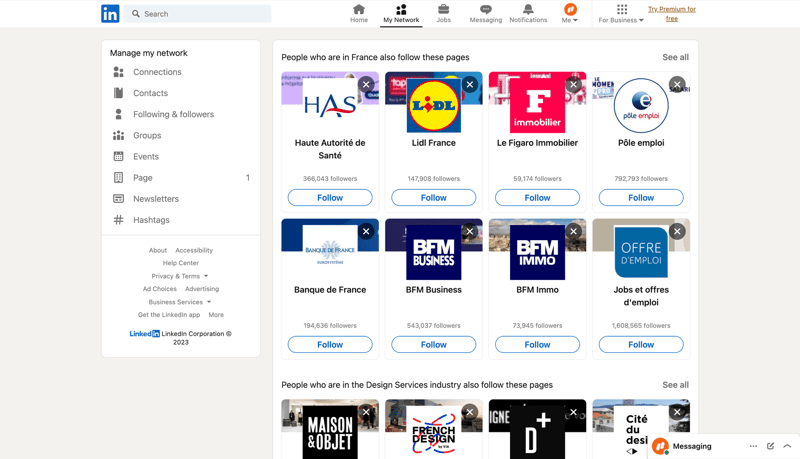800x459 pixels.
Task: Dismiss the Banque de France card
Action: [366, 231]
